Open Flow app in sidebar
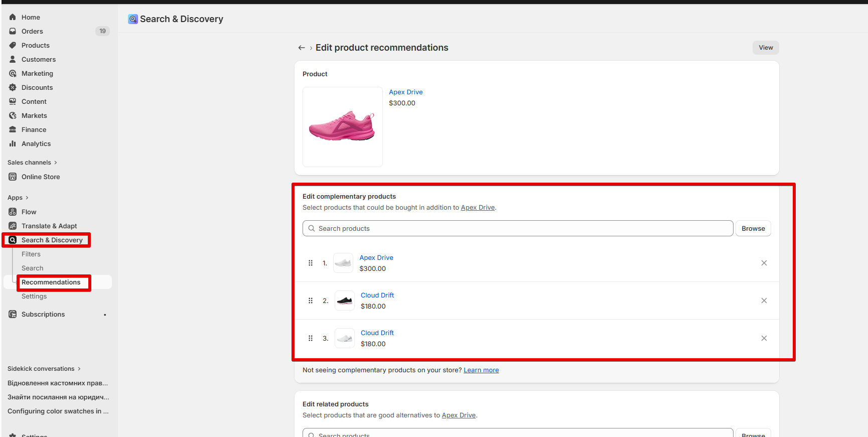Viewport: 868px width, 437px height. 29,212
